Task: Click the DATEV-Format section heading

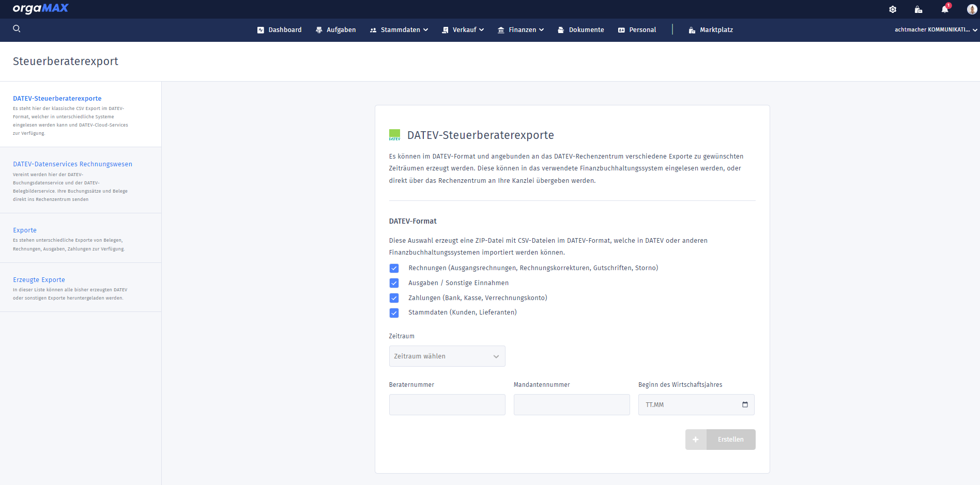Action: tap(413, 221)
